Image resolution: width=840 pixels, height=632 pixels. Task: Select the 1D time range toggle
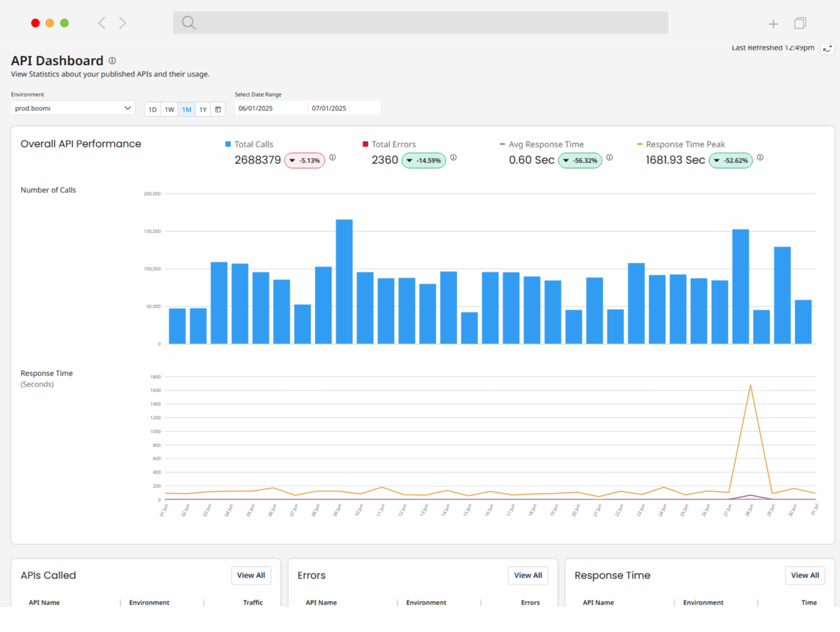[x=153, y=109]
